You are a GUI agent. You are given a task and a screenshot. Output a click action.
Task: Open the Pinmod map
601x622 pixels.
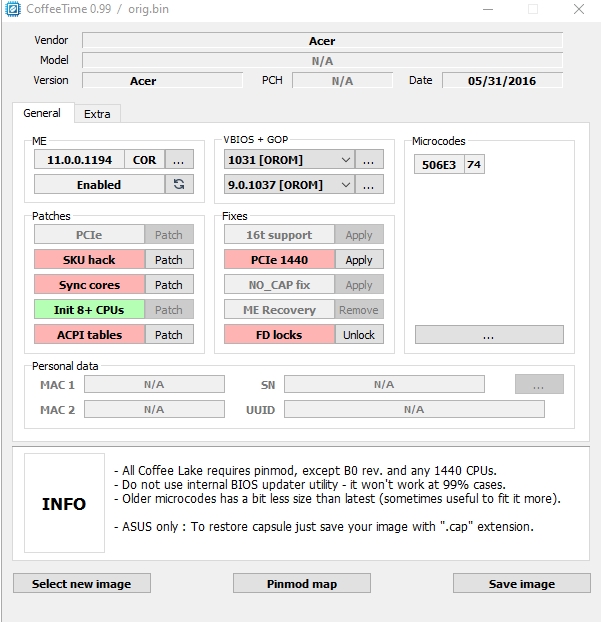[x=302, y=583]
